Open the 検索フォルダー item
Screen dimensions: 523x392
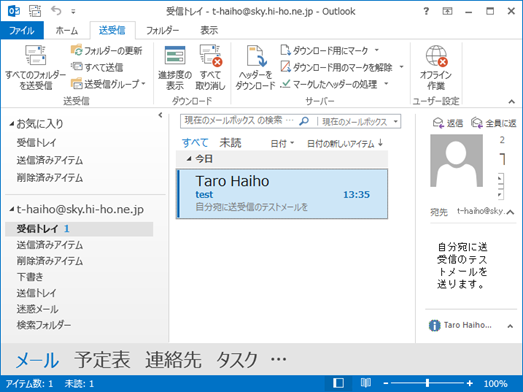tap(44, 325)
